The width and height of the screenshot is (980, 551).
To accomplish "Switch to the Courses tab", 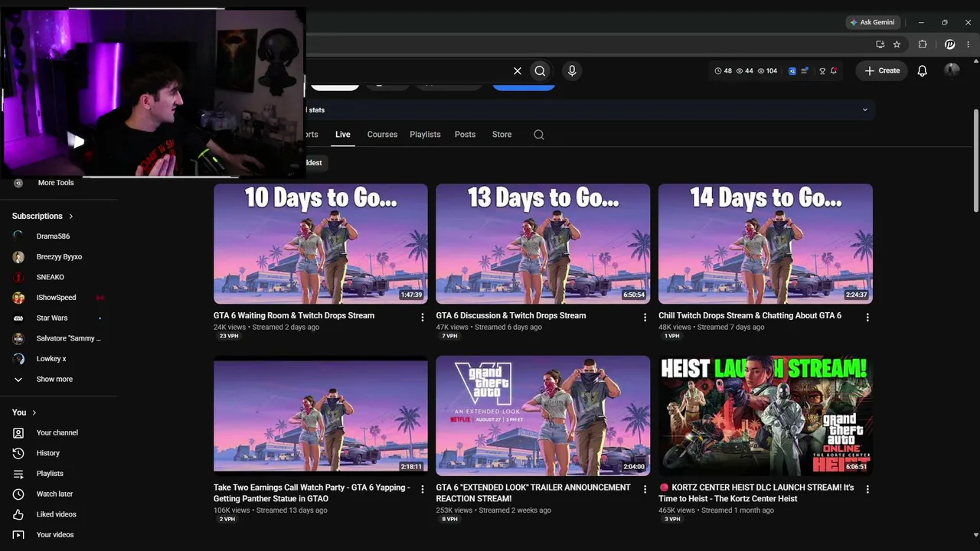I will click(x=382, y=135).
